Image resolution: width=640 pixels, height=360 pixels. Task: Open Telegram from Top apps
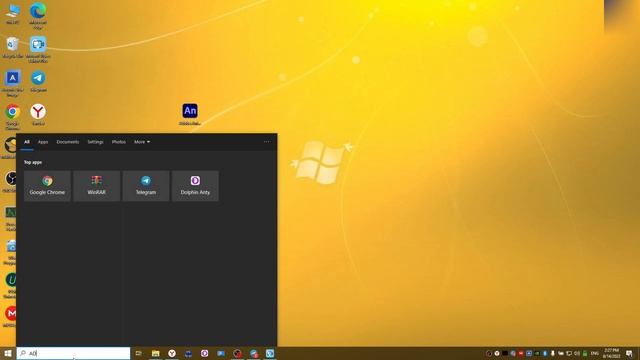pos(146,186)
